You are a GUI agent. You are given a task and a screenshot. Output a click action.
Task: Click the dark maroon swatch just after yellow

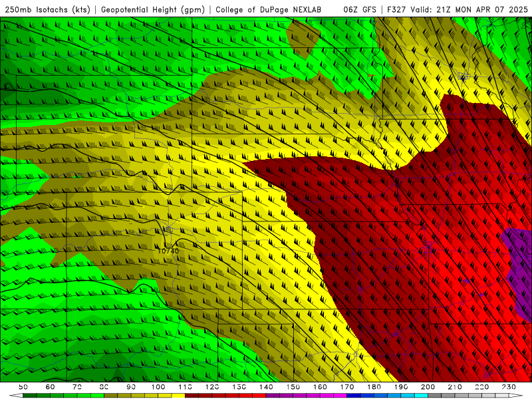pos(192,396)
